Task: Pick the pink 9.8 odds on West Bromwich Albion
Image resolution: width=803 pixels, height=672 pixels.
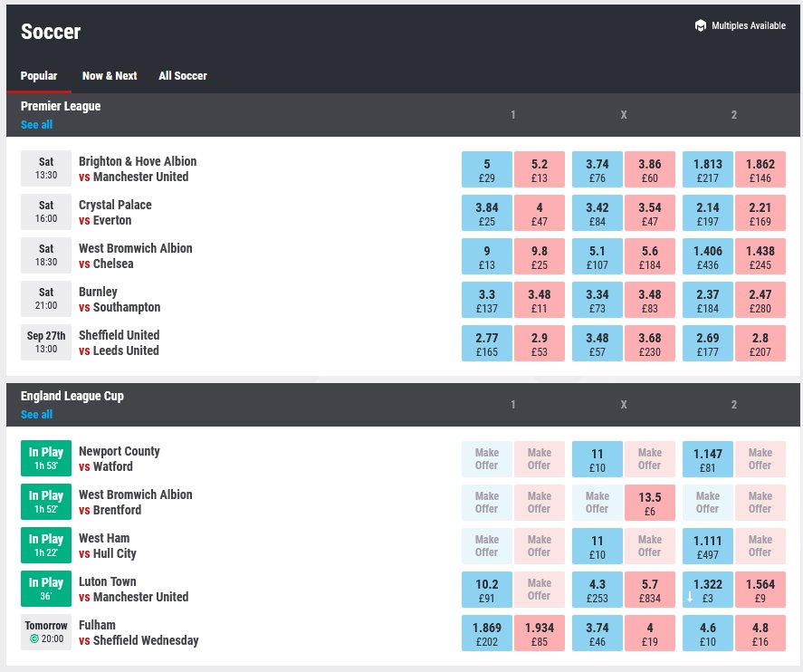Action: (540, 256)
